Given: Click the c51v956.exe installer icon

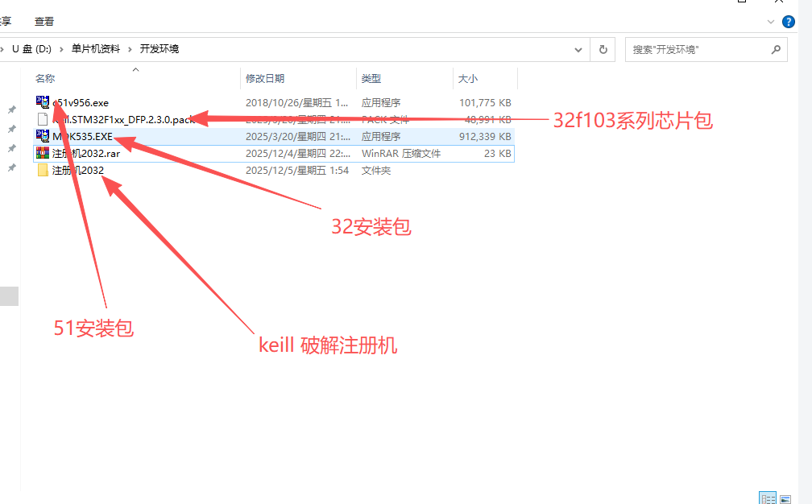Looking at the screenshot, I should click(43, 102).
